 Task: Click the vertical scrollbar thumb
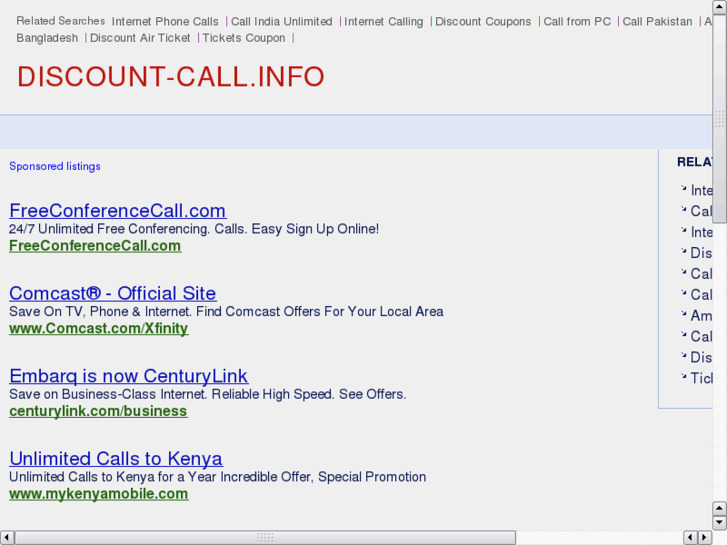tap(719, 119)
